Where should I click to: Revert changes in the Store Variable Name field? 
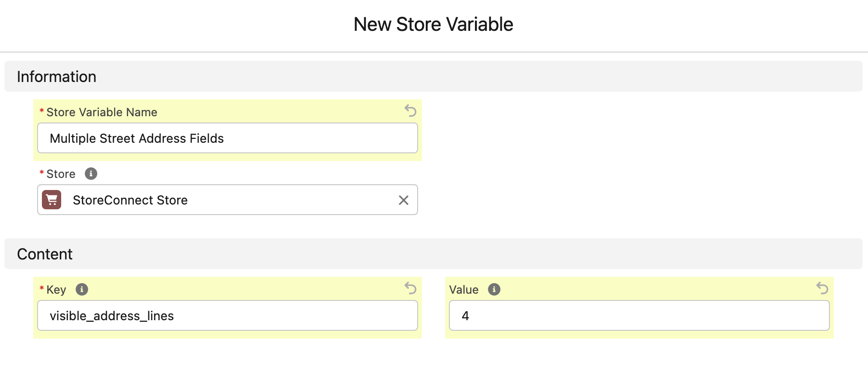click(x=410, y=112)
